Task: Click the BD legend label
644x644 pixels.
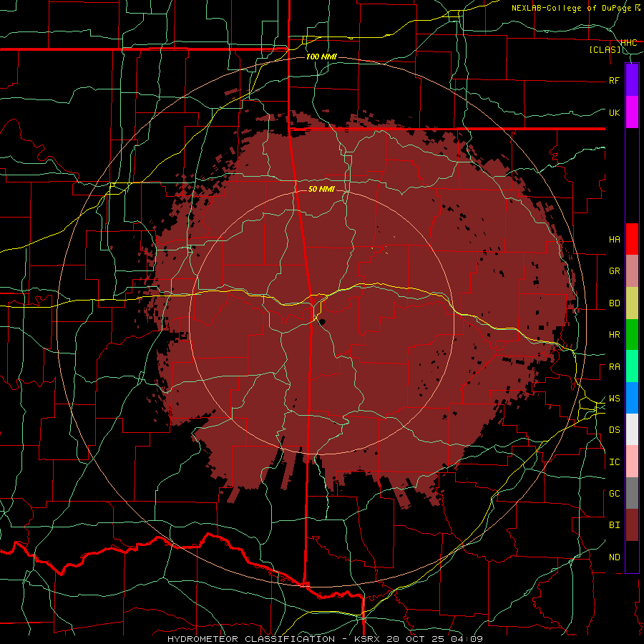Action: point(615,303)
